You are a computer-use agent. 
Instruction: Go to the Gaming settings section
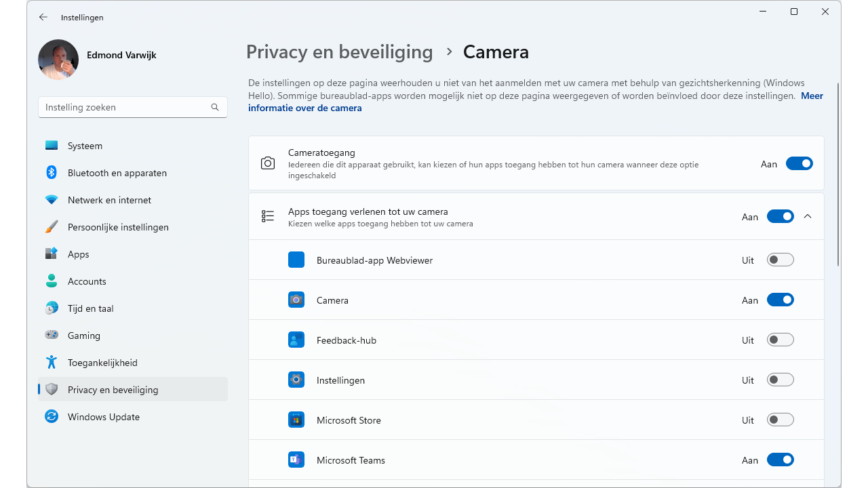tap(84, 335)
